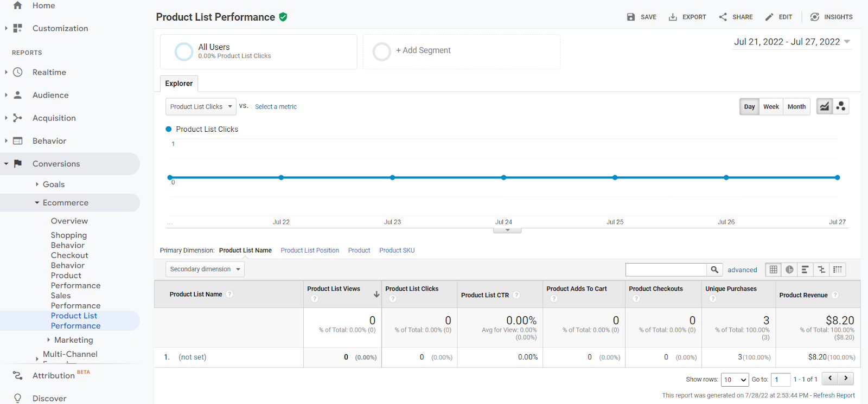Screen dimensions: 868x404
Task: Collapse the Ecommerce section
Action: pyautogui.click(x=37, y=203)
